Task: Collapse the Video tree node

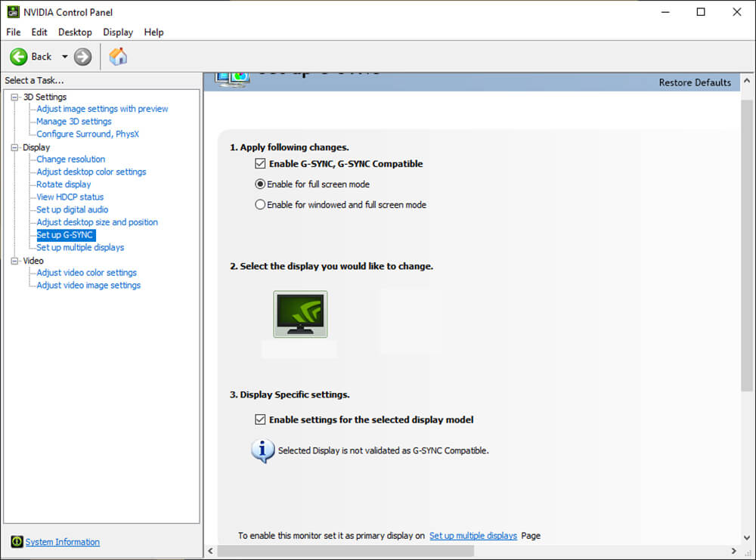Action: pyautogui.click(x=14, y=261)
